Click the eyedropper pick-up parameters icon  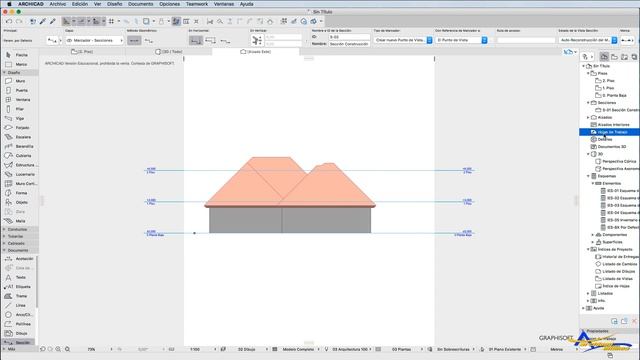click(x=43, y=21)
